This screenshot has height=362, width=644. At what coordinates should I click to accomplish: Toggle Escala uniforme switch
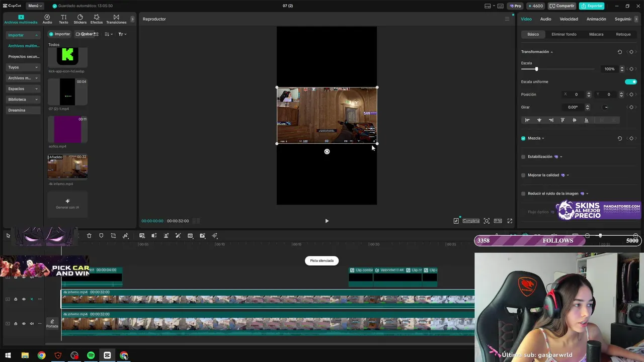pos(630,81)
